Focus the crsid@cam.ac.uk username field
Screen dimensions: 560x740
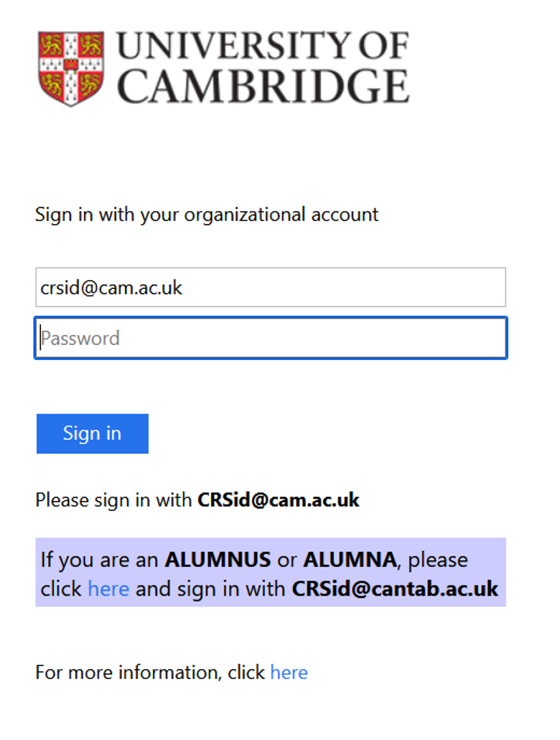(x=271, y=287)
